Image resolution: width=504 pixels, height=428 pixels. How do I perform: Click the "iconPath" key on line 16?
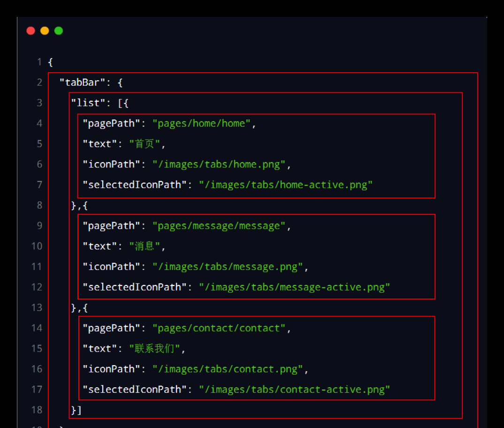[111, 369]
